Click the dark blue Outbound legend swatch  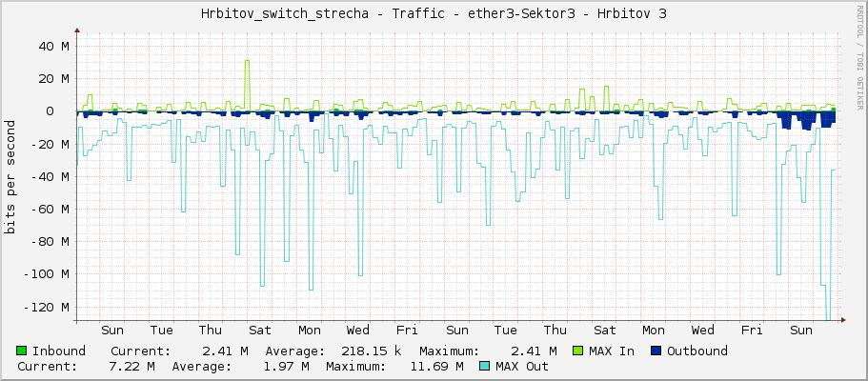tap(656, 351)
